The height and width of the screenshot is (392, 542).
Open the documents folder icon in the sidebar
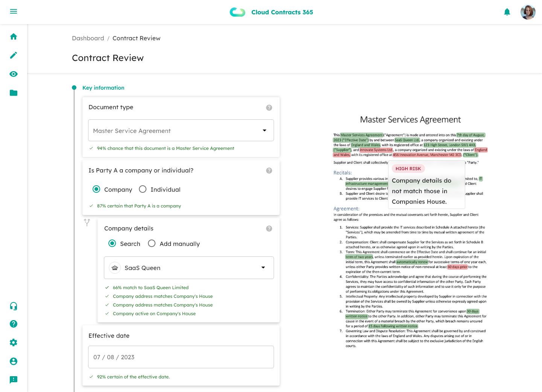[14, 93]
